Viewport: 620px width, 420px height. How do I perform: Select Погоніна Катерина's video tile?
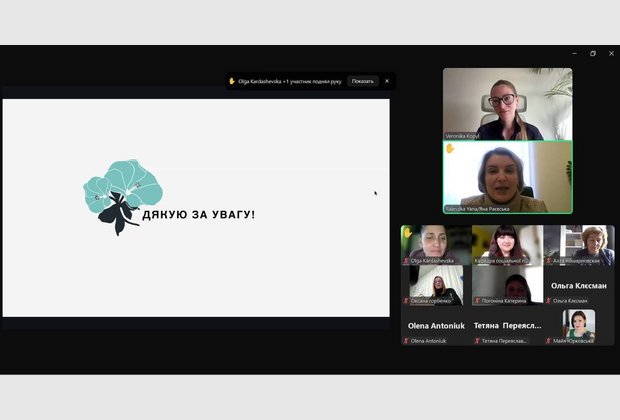tap(508, 285)
